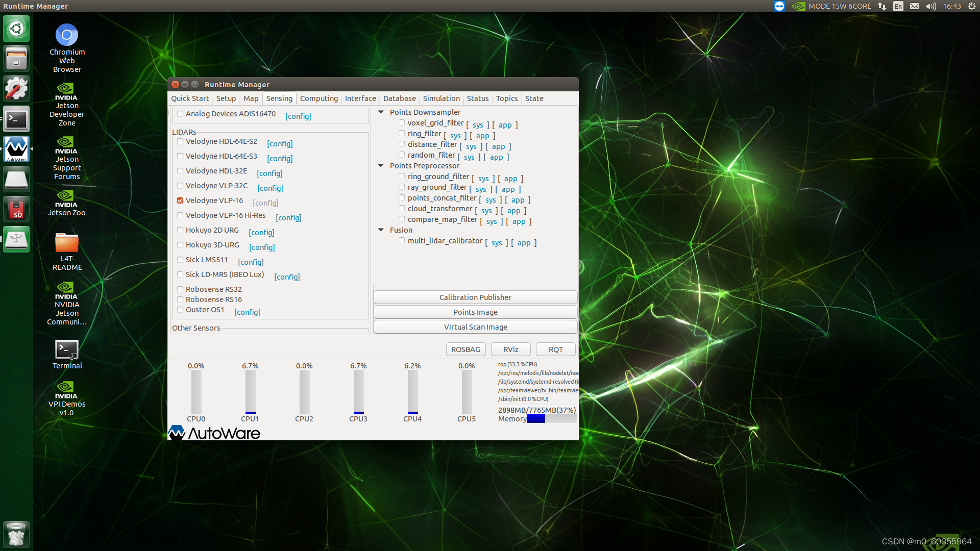Uncheck the Velodyne VLP-16 checkbox
This screenshot has width=980, height=551.
[180, 201]
